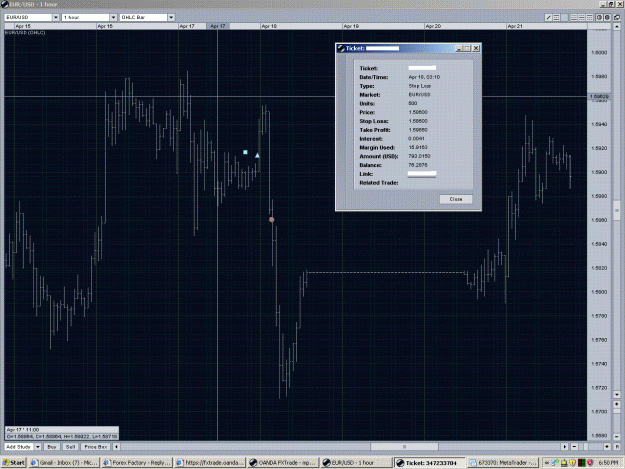Select the trend line drawing tool
Image resolution: width=625 pixels, height=469 pixels.
click(x=548, y=17)
